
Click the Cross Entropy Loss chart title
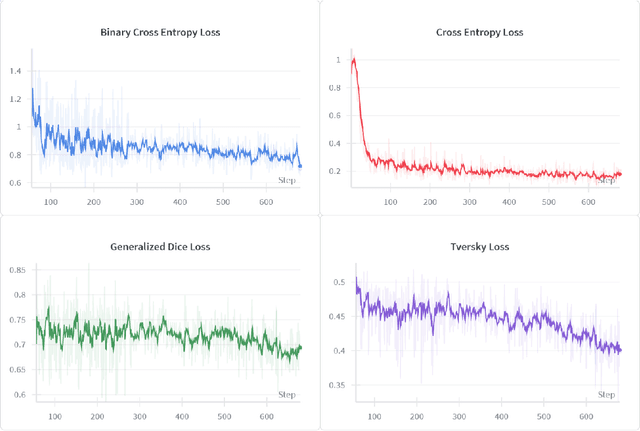[480, 32]
